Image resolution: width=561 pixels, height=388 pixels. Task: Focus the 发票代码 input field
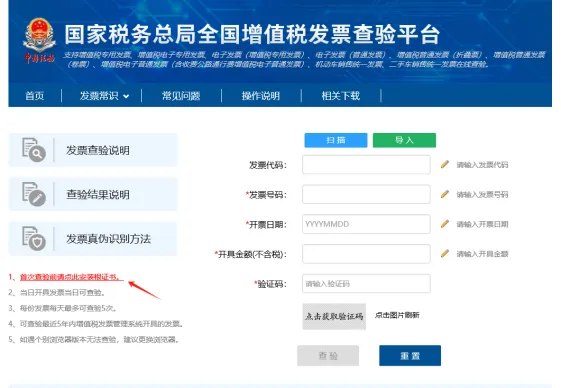pyautogui.click(x=366, y=165)
